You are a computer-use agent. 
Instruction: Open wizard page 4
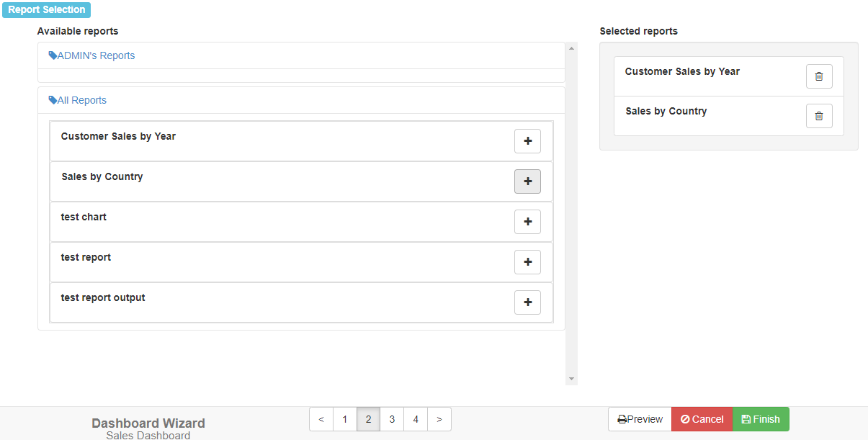pos(416,419)
